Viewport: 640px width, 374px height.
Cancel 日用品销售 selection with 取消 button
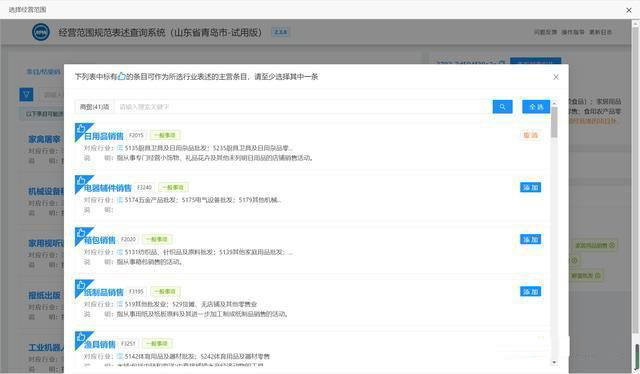click(x=531, y=136)
